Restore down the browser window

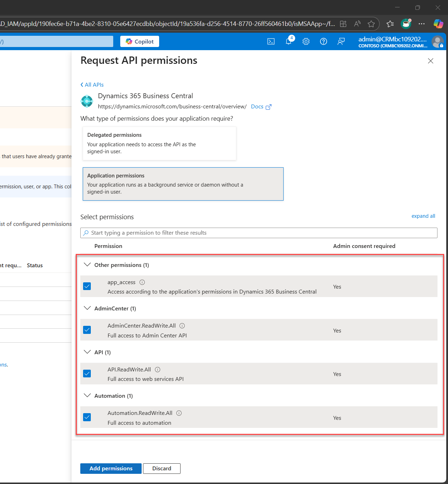point(418,7)
